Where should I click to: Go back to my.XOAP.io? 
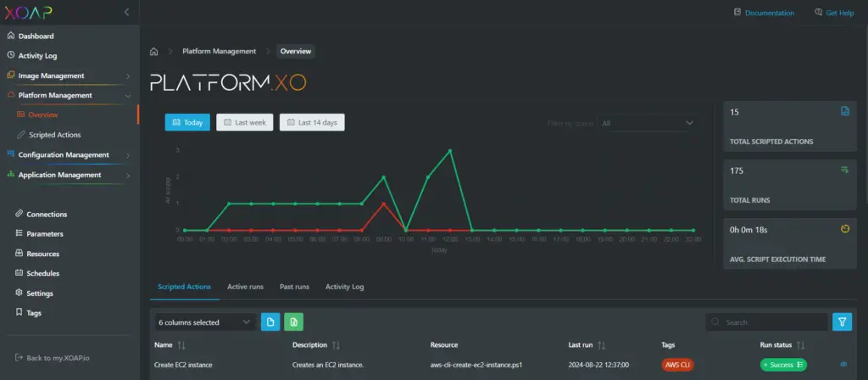click(x=58, y=358)
